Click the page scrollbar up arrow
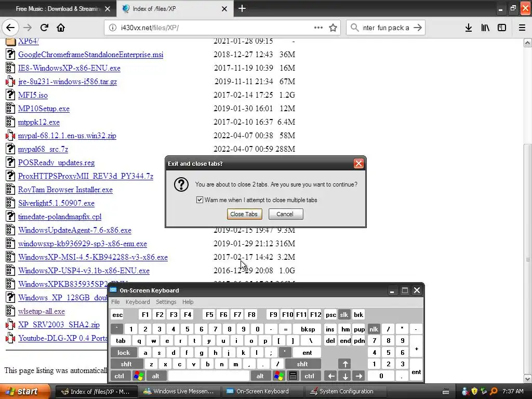 [x=527, y=43]
